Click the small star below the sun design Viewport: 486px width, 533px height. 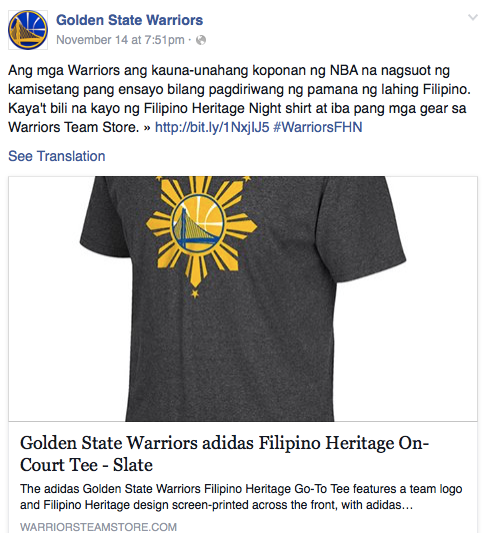[x=195, y=293]
